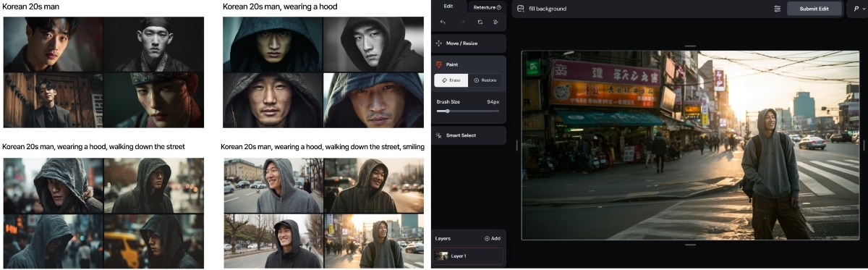The height and width of the screenshot is (270, 868).
Task: Select the Move / Resize tool
Action: 469,43
